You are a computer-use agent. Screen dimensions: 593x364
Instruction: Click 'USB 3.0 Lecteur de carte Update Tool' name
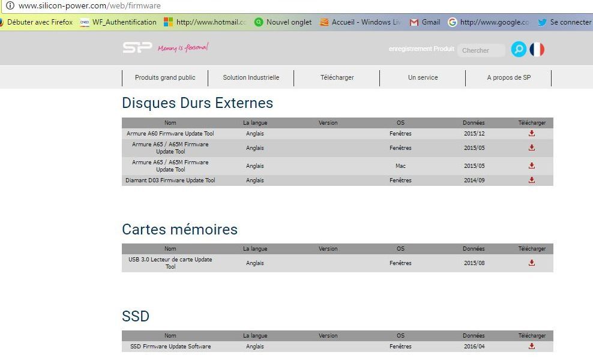[170, 263]
